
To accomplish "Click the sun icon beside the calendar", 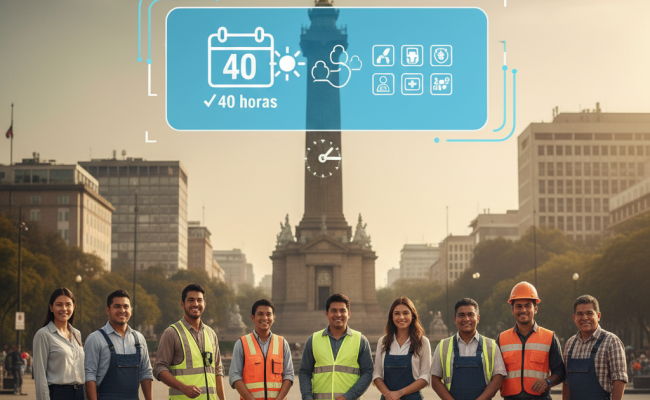I will (287, 63).
